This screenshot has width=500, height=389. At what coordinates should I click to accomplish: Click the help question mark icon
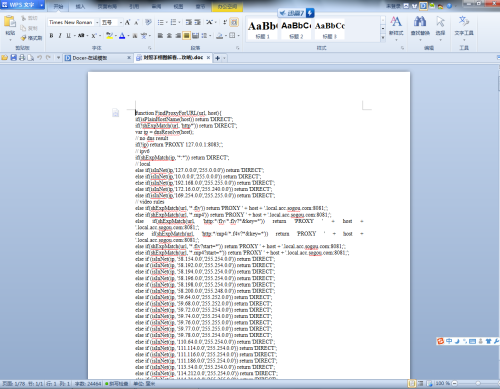click(449, 6)
